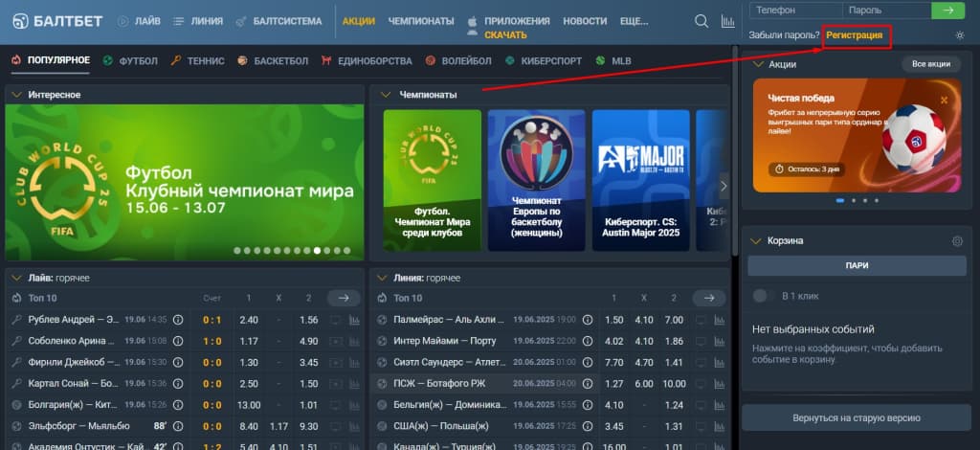Collapse the Чемпионаты section
Viewport: 980px width, 450px height.
[x=386, y=95]
